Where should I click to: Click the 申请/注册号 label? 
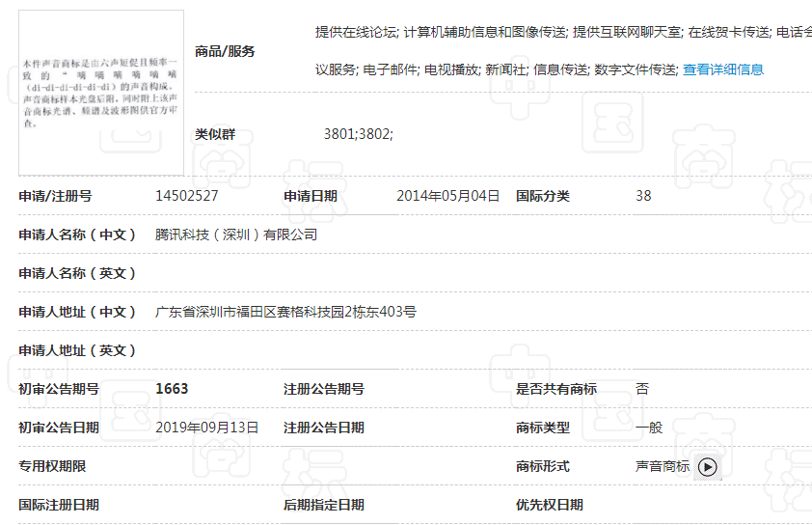tap(55, 196)
